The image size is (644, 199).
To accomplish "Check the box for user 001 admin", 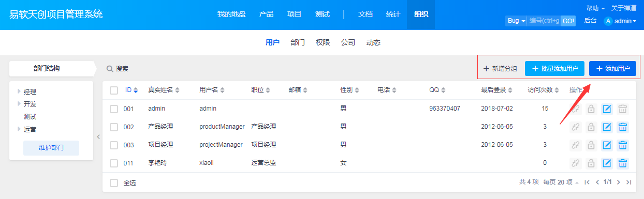I will 114,109.
